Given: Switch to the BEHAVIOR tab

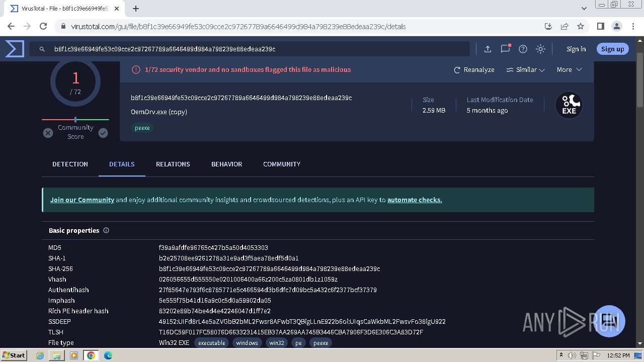Looking at the screenshot, I should [x=226, y=164].
